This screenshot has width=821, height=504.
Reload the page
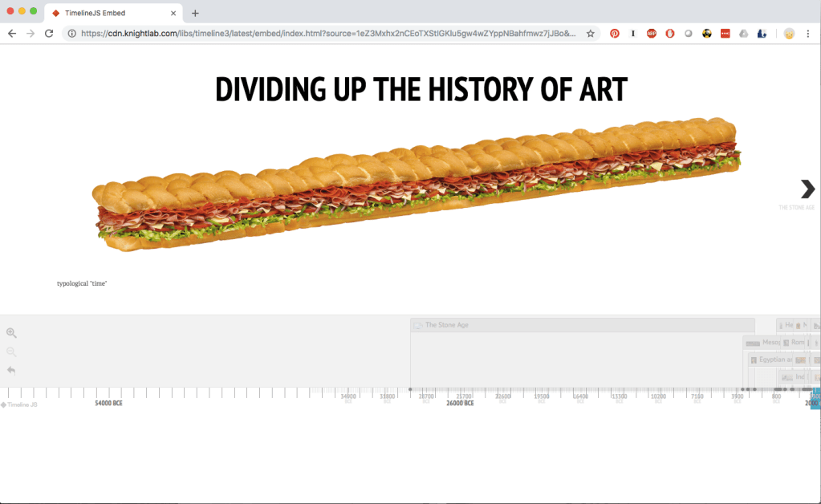coord(49,34)
